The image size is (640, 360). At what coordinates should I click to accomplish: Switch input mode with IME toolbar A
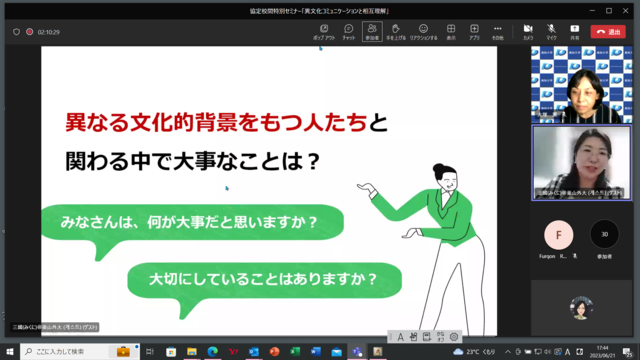tap(400, 337)
